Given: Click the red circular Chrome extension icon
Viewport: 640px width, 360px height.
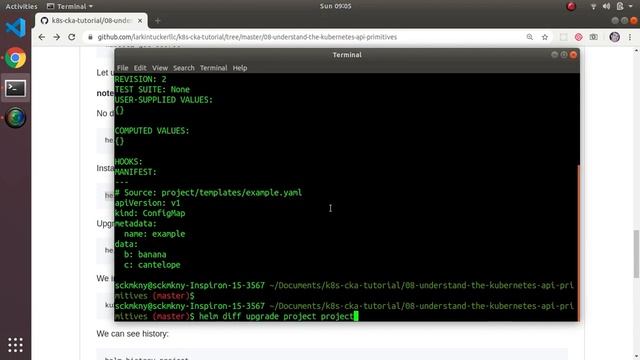Looking at the screenshot, I should 578,37.
